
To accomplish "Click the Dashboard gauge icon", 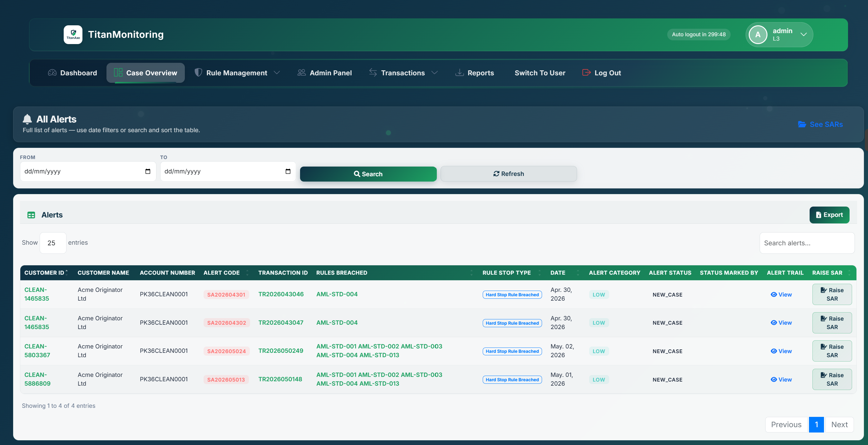I will tap(52, 72).
